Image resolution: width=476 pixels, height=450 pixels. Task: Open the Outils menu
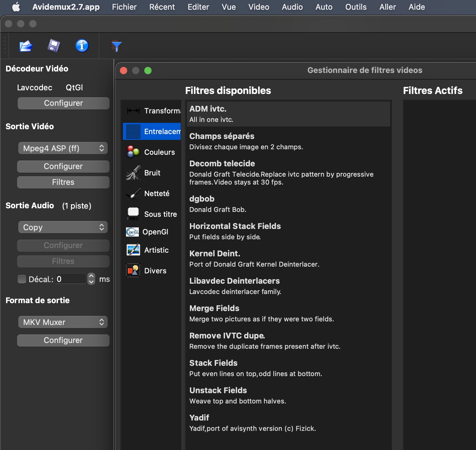click(x=355, y=7)
